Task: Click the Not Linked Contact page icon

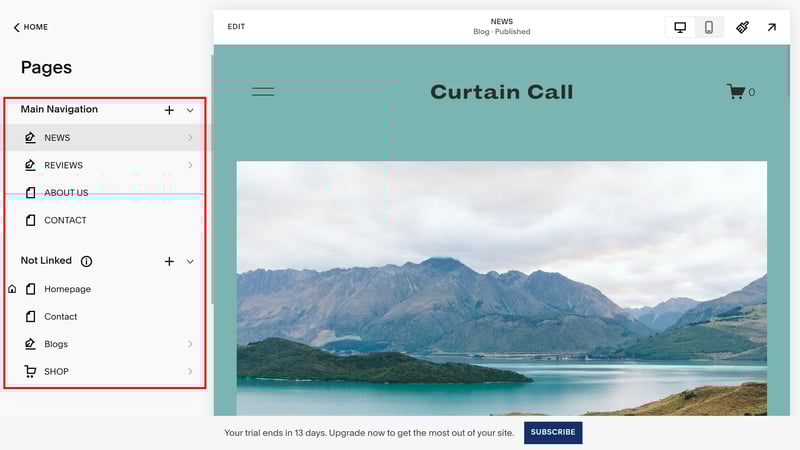Action: 31,317
